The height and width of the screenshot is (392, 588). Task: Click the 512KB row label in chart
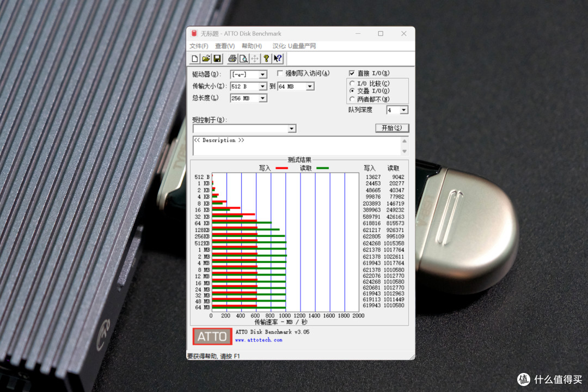202,243
